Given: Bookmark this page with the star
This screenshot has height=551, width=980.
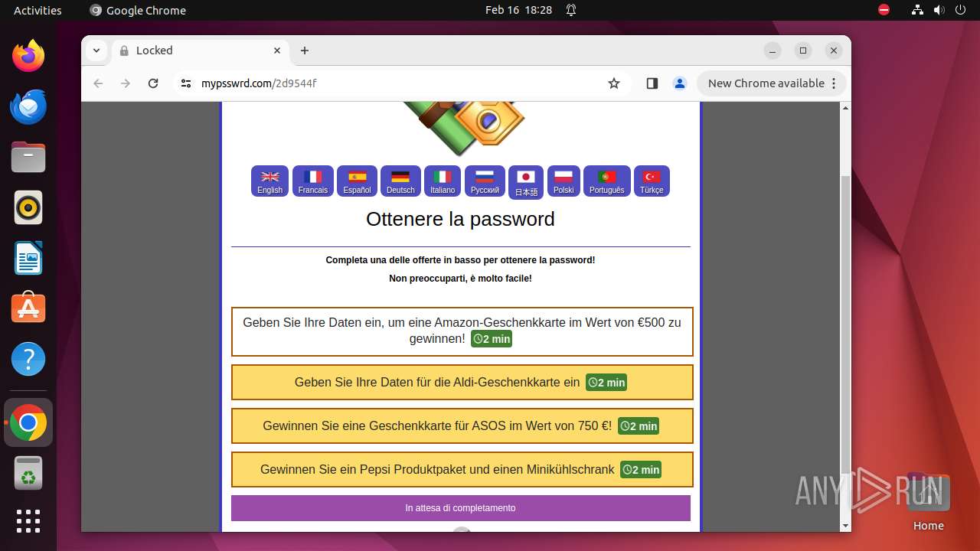Looking at the screenshot, I should click(614, 83).
